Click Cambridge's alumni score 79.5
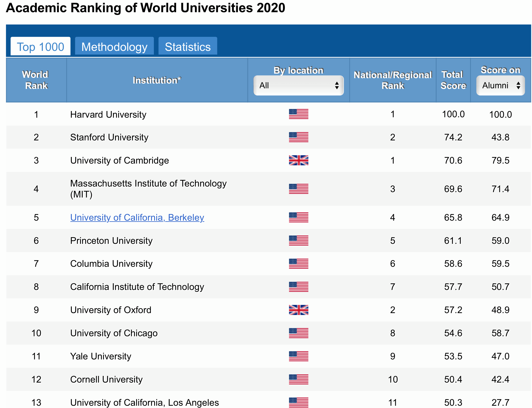 [x=500, y=160]
